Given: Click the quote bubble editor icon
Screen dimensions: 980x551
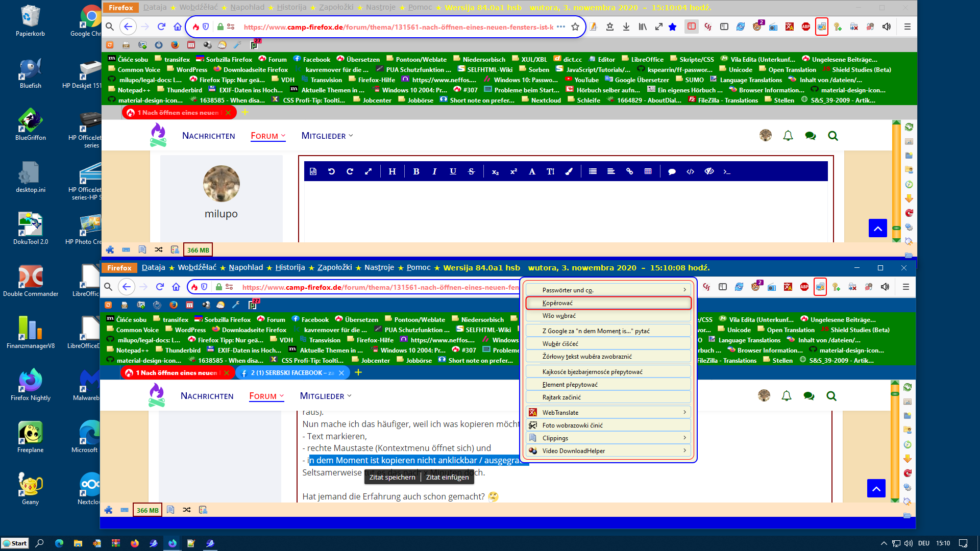Looking at the screenshot, I should click(672, 172).
